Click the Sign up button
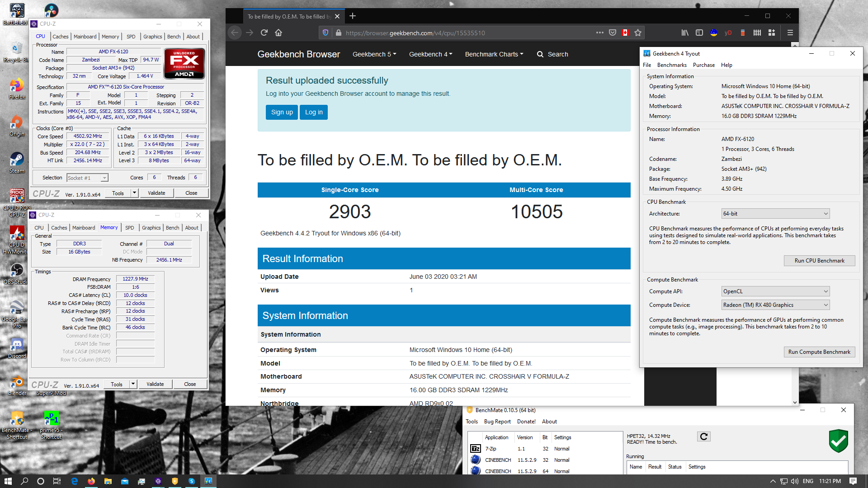The height and width of the screenshot is (488, 868). (282, 112)
